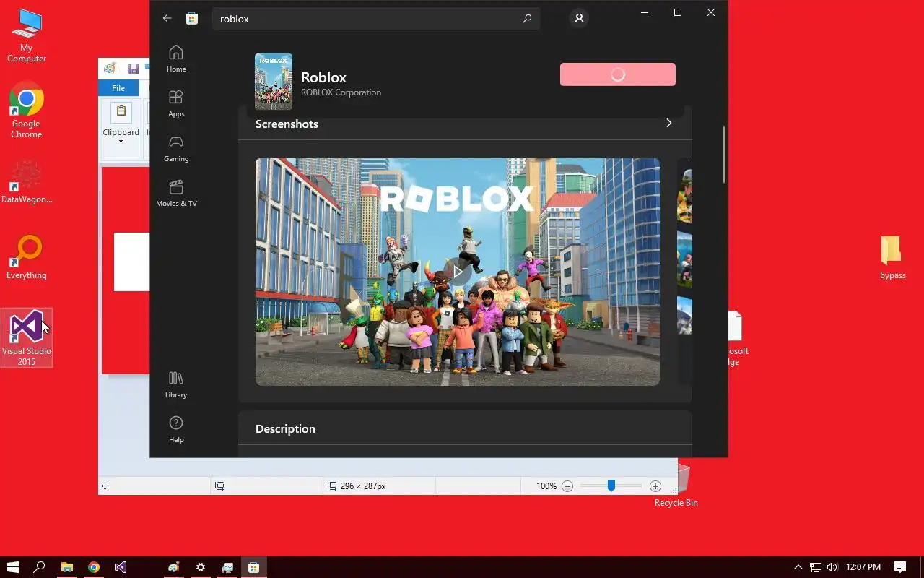Click the Paint zoom slider handle

tap(611, 486)
